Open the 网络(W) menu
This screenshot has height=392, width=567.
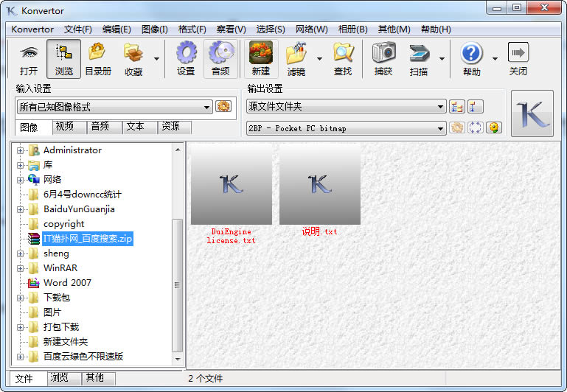[311, 29]
